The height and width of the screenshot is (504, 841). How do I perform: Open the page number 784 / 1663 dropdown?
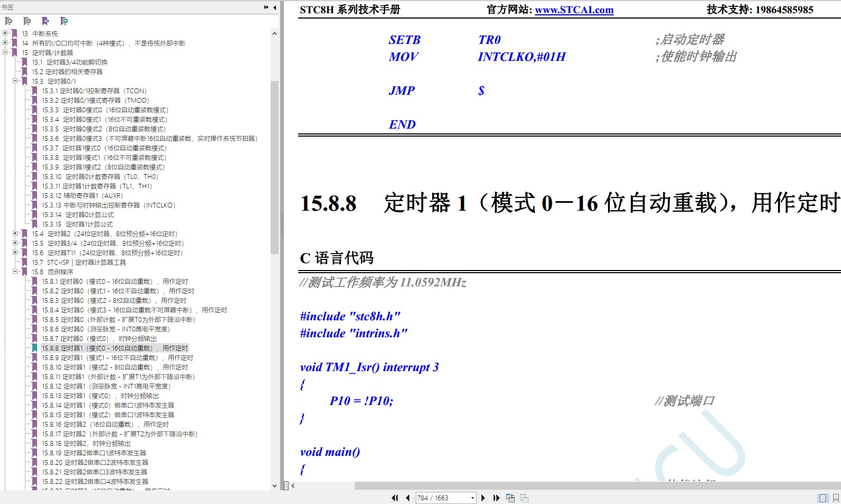472,498
